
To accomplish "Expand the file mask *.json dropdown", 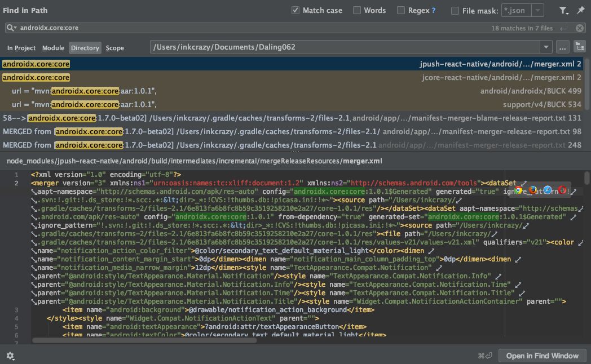I will pos(538,10).
